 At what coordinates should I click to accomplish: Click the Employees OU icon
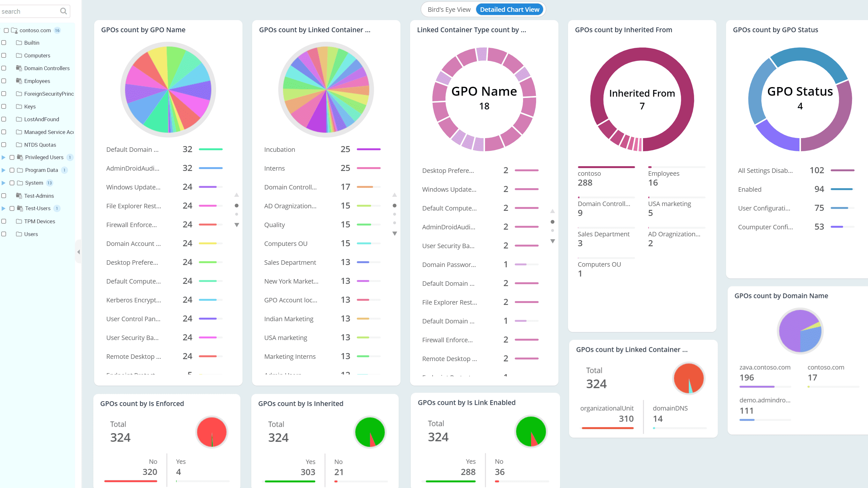point(19,81)
